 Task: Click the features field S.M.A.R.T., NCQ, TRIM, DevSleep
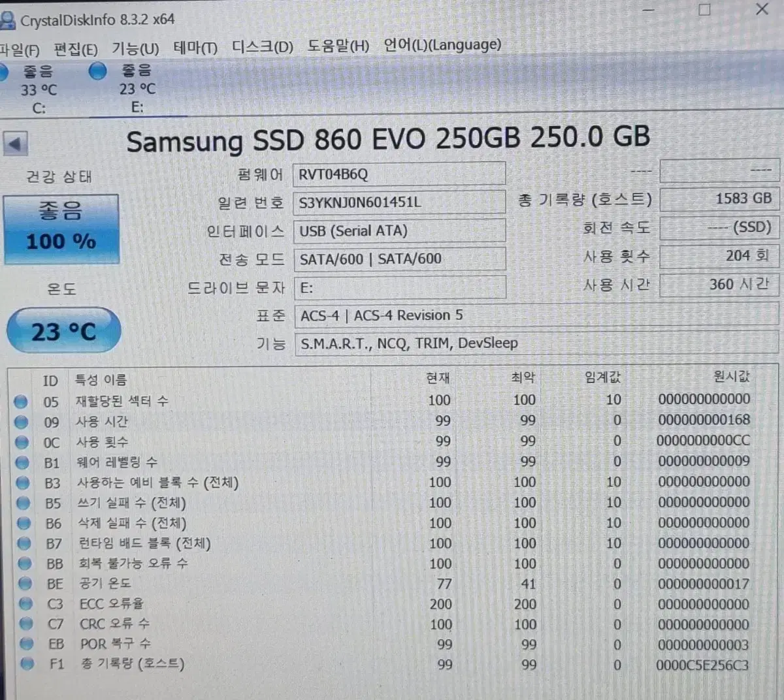tap(536, 343)
